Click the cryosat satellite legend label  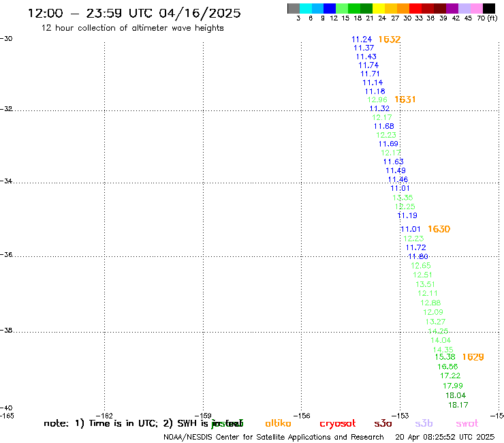338,424
